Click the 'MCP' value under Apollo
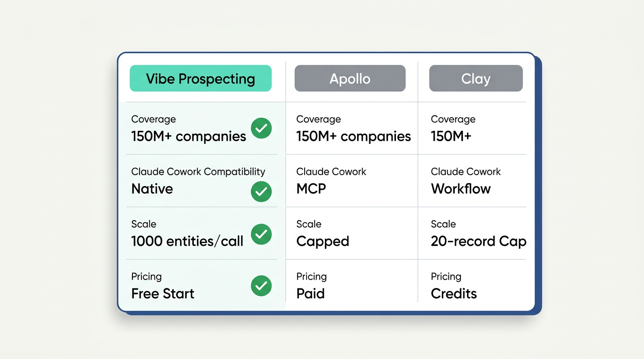Image resolution: width=644 pixels, height=359 pixels. point(311,189)
